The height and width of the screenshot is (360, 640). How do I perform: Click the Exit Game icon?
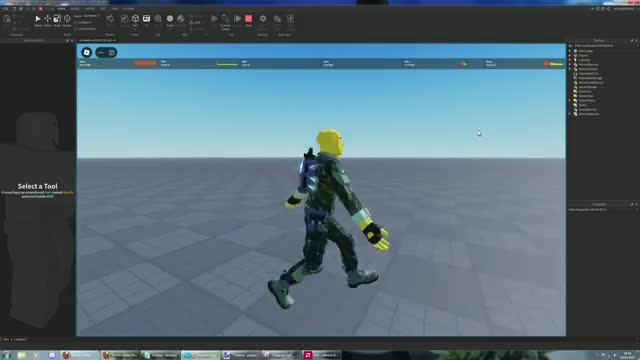coord(291,19)
